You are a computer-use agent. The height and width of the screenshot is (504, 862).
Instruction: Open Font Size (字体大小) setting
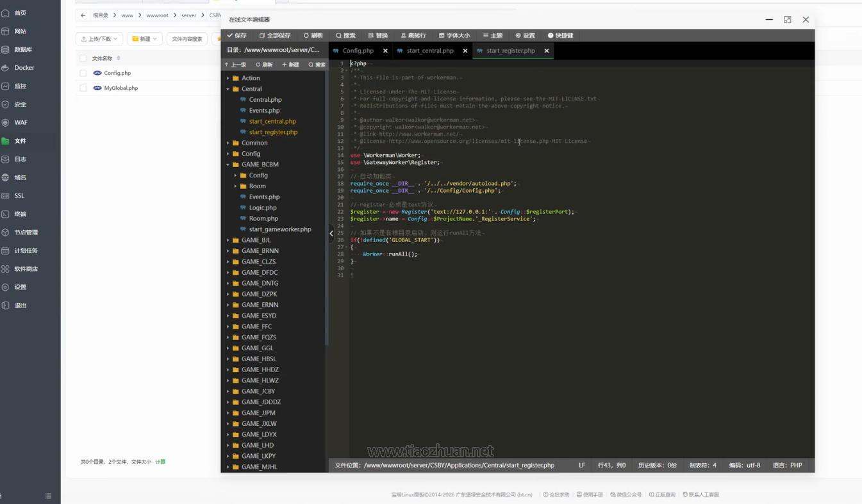[x=454, y=35]
